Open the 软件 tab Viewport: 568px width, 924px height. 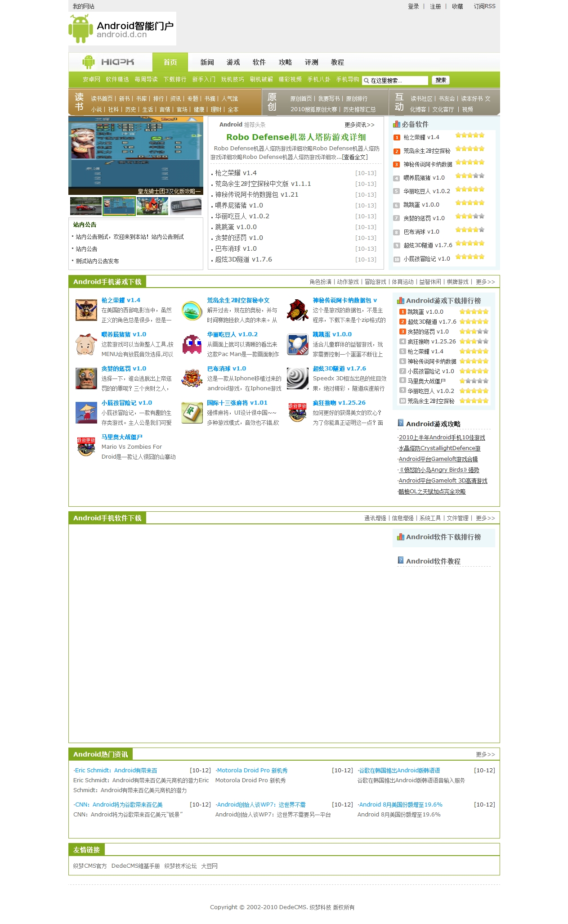(259, 62)
